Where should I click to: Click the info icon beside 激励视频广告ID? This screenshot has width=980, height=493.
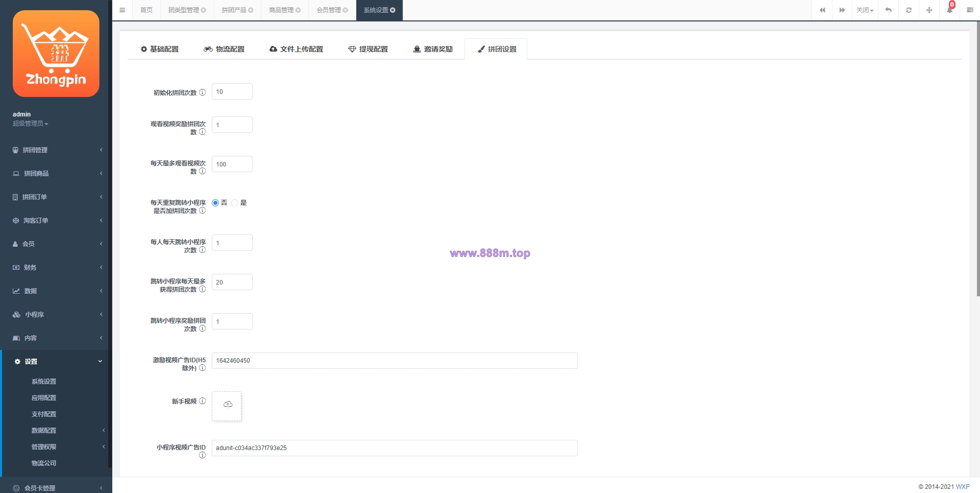pos(202,368)
